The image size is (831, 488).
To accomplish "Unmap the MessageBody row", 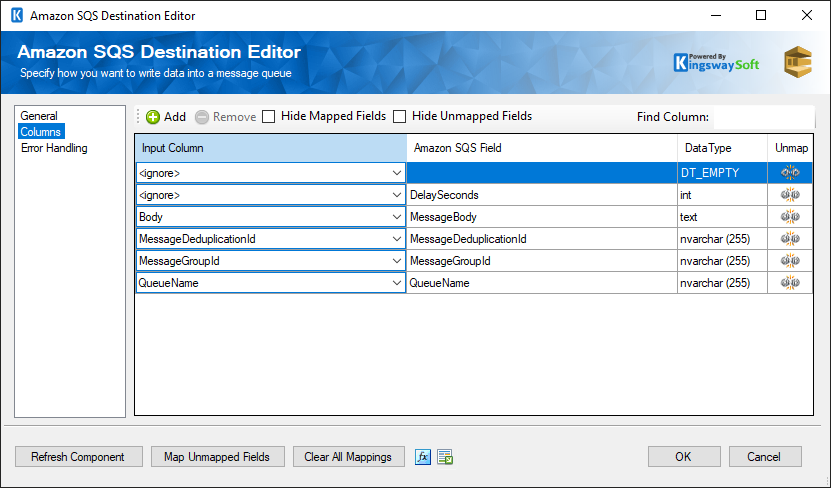I will click(790, 217).
